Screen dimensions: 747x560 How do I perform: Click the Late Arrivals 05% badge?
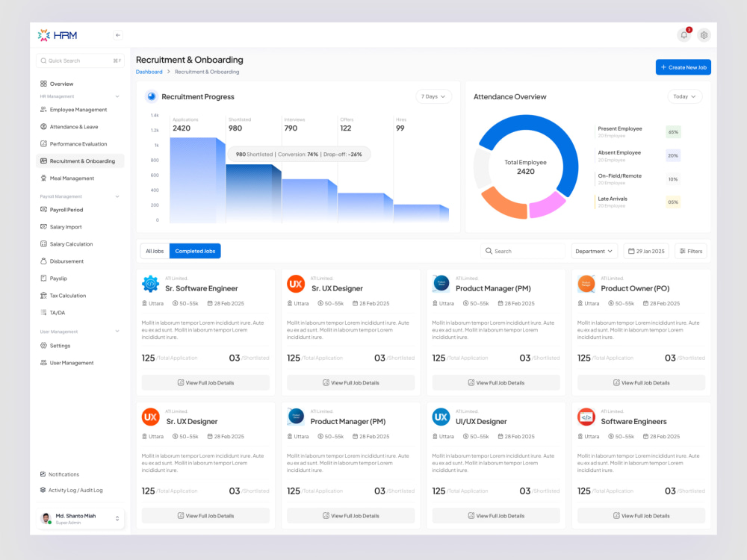point(673,202)
